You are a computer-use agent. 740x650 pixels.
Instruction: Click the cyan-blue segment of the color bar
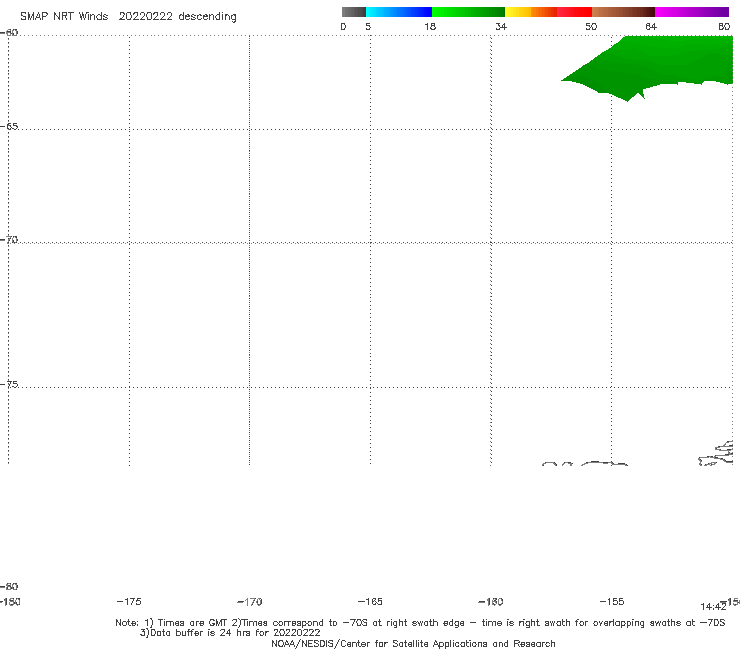coord(399,12)
